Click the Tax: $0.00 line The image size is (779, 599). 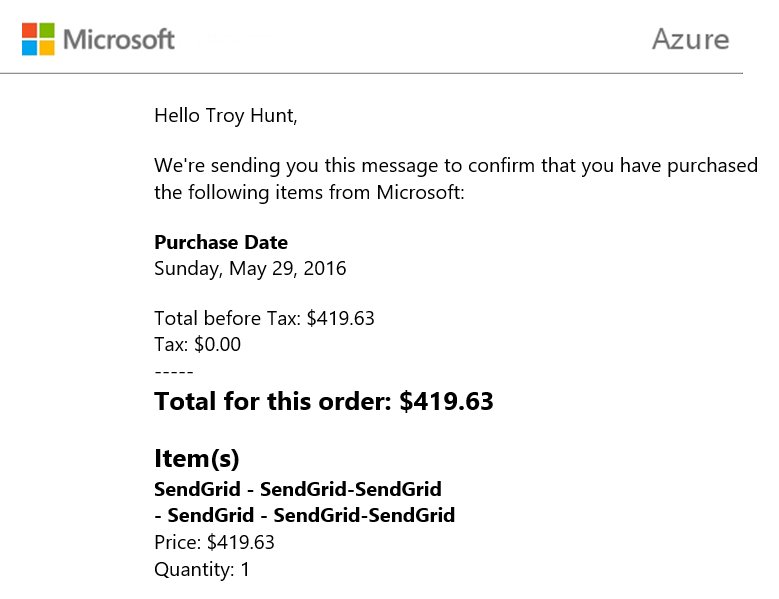pos(198,344)
